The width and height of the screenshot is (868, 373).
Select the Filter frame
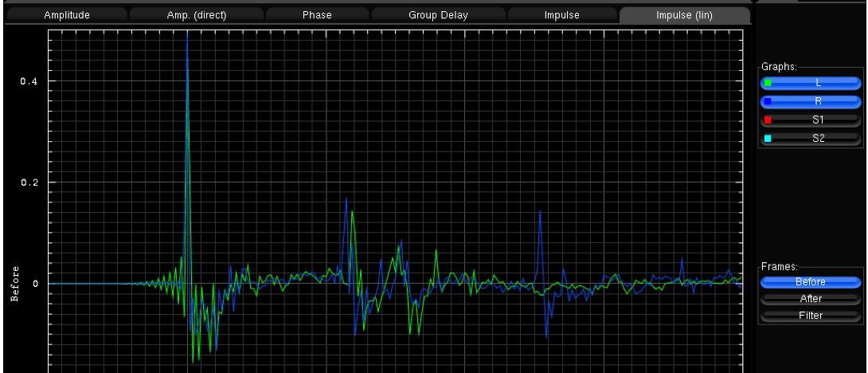pos(811,316)
